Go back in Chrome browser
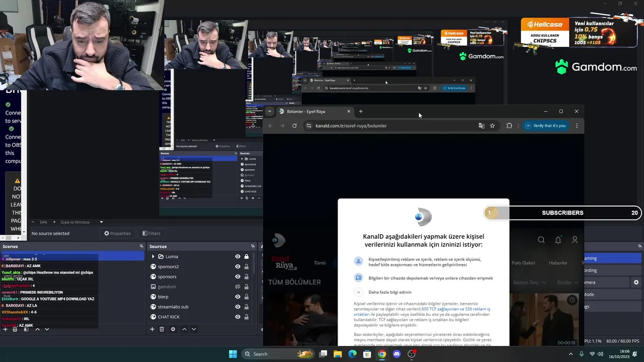The image size is (644, 362). point(270,126)
